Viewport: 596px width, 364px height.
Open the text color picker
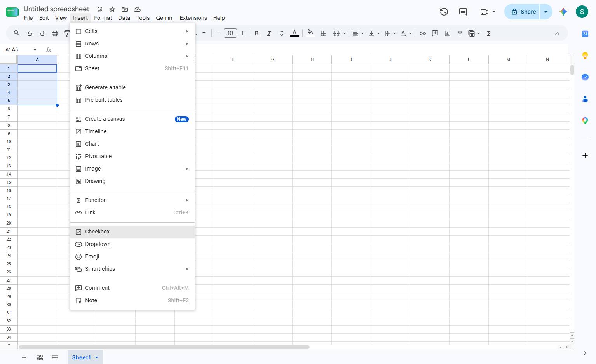(x=295, y=33)
